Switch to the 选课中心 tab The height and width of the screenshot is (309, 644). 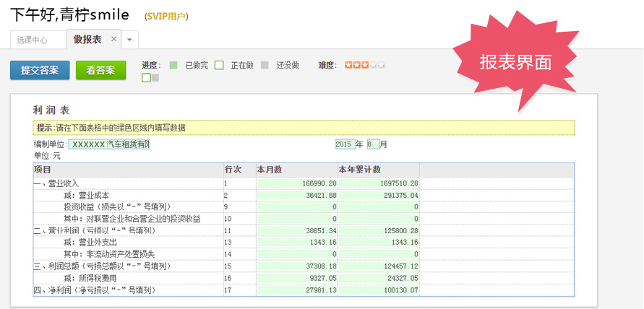38,40
